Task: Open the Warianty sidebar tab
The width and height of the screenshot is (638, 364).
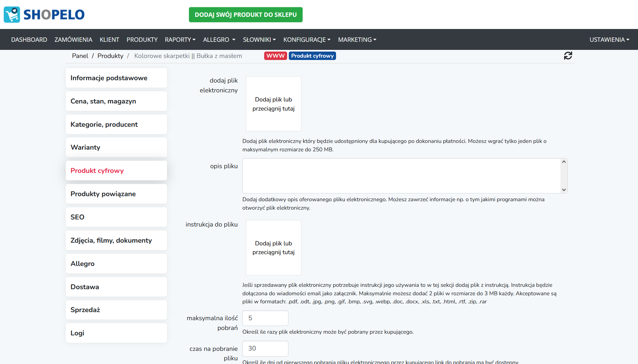Action: pos(116,147)
